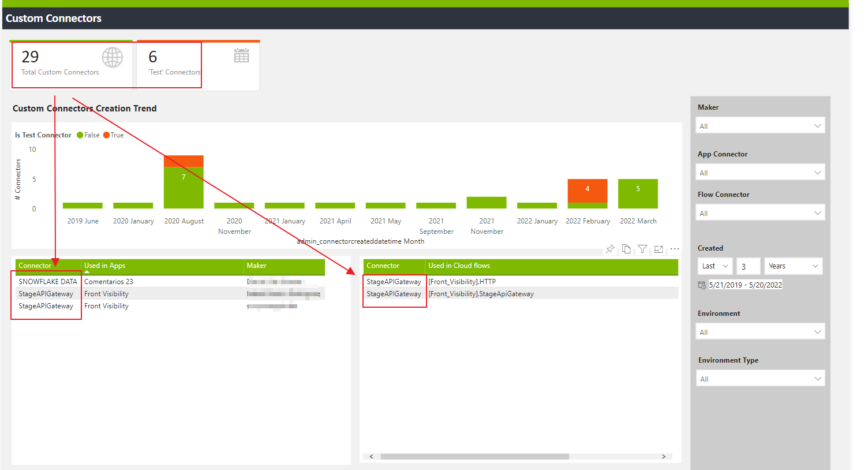Image resolution: width=868 pixels, height=470 pixels.
Task: Click the more options ellipsis above the table
Action: click(x=674, y=249)
